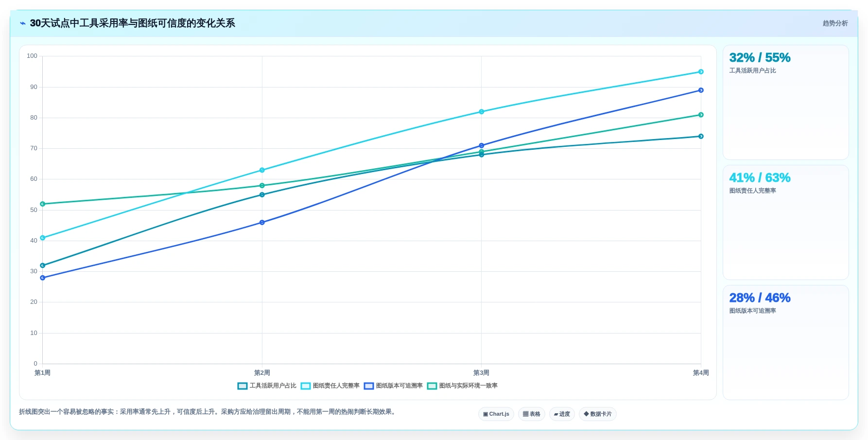Click the y-axis value 50
868x440 pixels.
34,210
